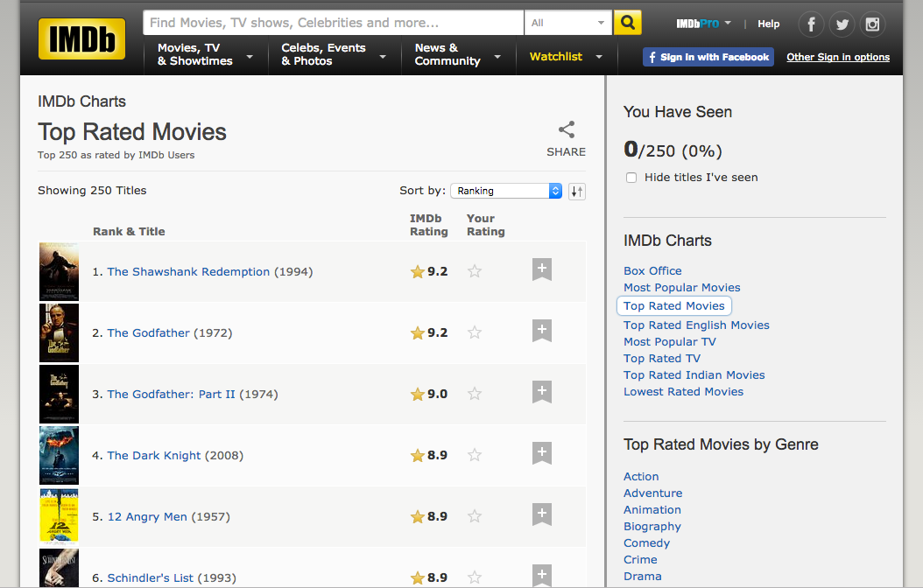Click the IMDb logo
Image resolution: width=923 pixels, height=588 pixels.
81,38
